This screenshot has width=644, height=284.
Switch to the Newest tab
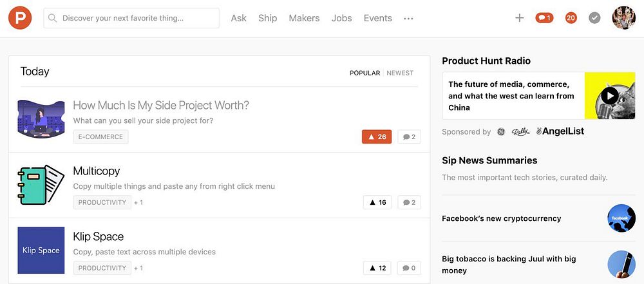(400, 73)
